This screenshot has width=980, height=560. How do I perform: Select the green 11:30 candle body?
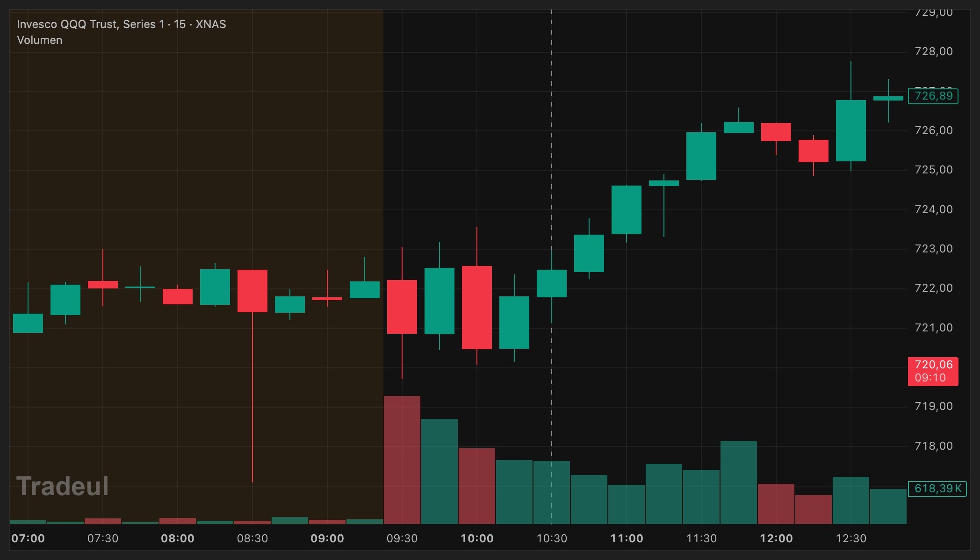point(701,156)
